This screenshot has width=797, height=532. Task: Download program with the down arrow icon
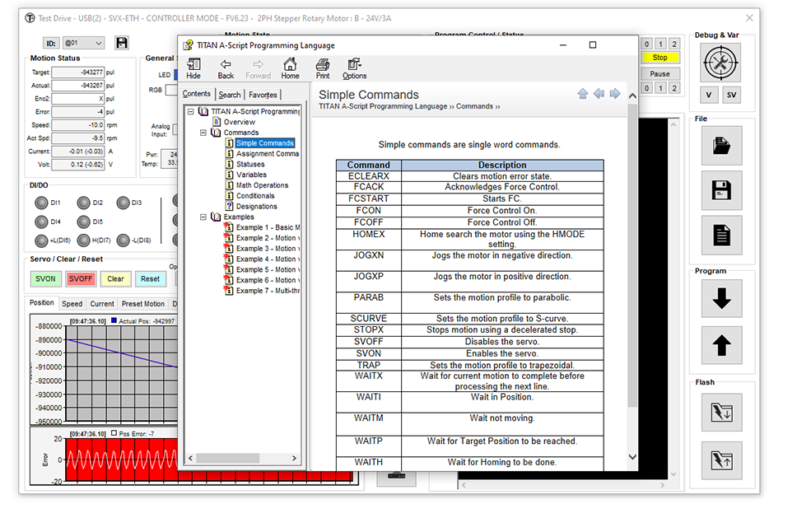(721, 299)
